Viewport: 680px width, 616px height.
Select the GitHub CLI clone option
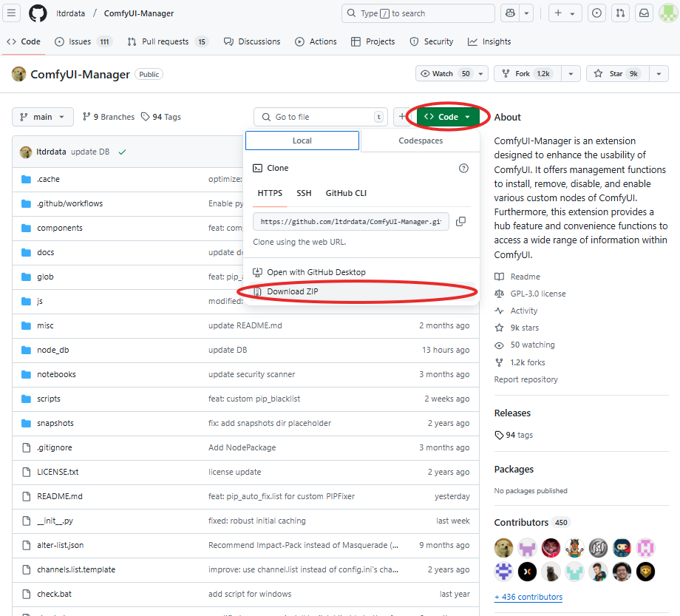(346, 193)
